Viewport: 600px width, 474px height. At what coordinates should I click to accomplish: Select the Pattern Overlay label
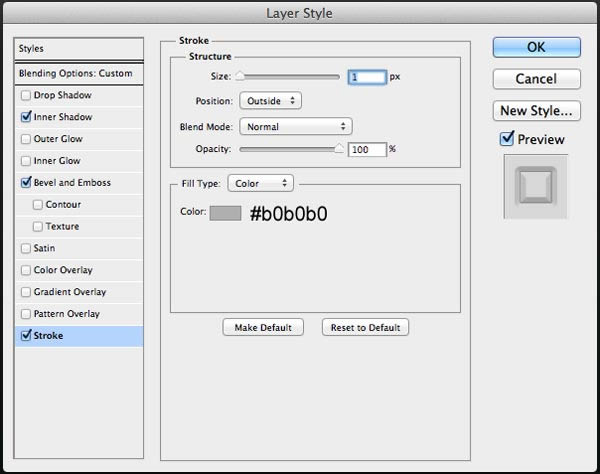pos(67,314)
